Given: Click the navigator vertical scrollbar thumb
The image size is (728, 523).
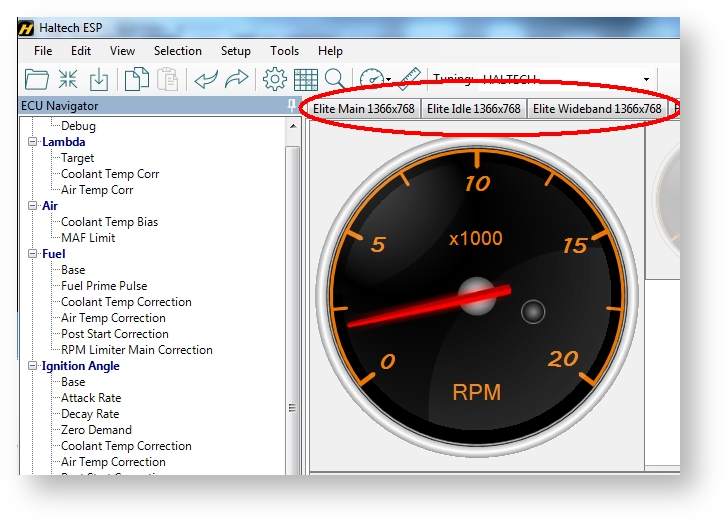Looking at the screenshot, I should pyautogui.click(x=292, y=310).
